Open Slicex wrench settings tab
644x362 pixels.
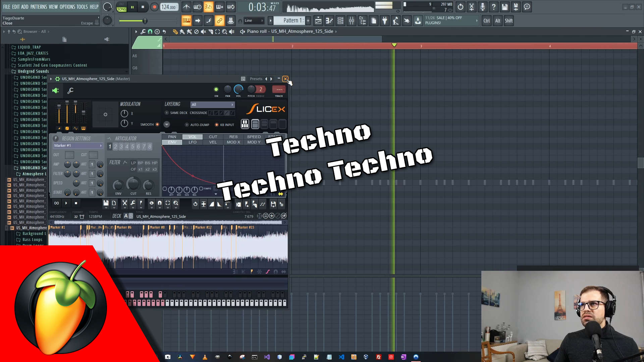[70, 90]
